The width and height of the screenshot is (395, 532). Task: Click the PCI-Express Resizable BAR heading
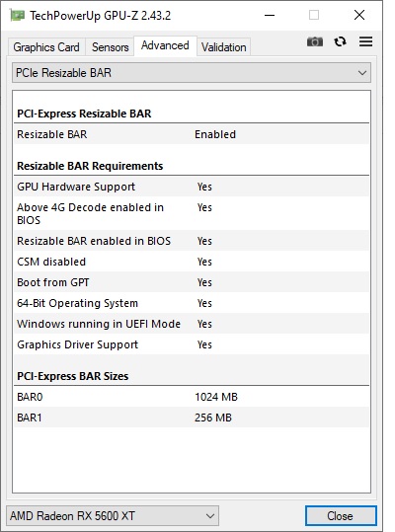(x=84, y=114)
